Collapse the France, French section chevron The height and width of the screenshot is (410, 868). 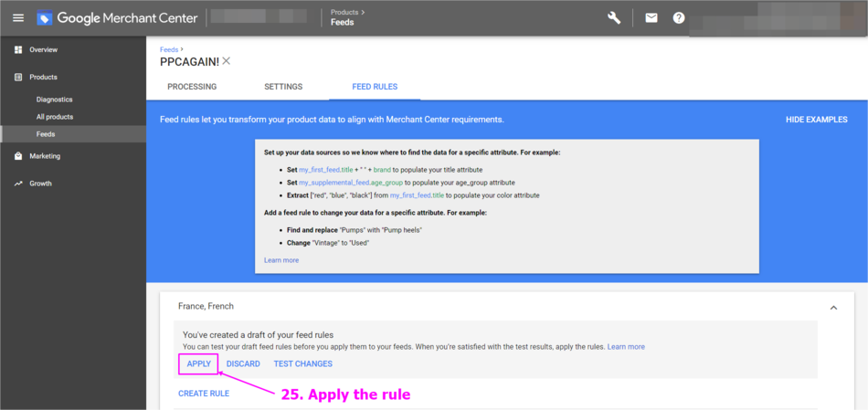point(833,308)
